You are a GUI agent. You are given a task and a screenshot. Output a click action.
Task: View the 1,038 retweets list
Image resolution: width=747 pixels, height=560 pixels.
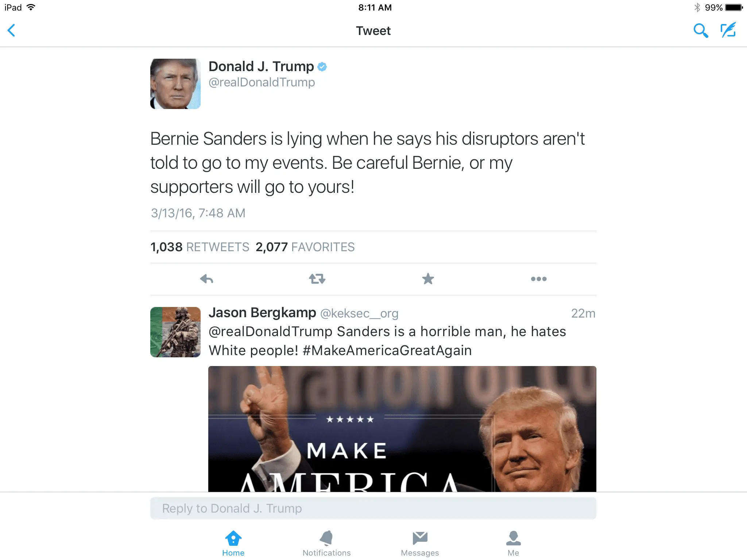(200, 247)
